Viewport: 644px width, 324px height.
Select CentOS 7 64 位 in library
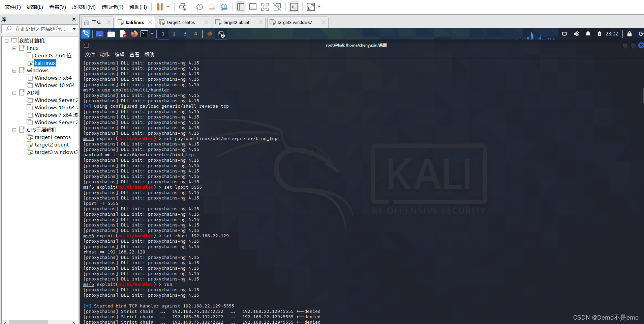tap(53, 55)
